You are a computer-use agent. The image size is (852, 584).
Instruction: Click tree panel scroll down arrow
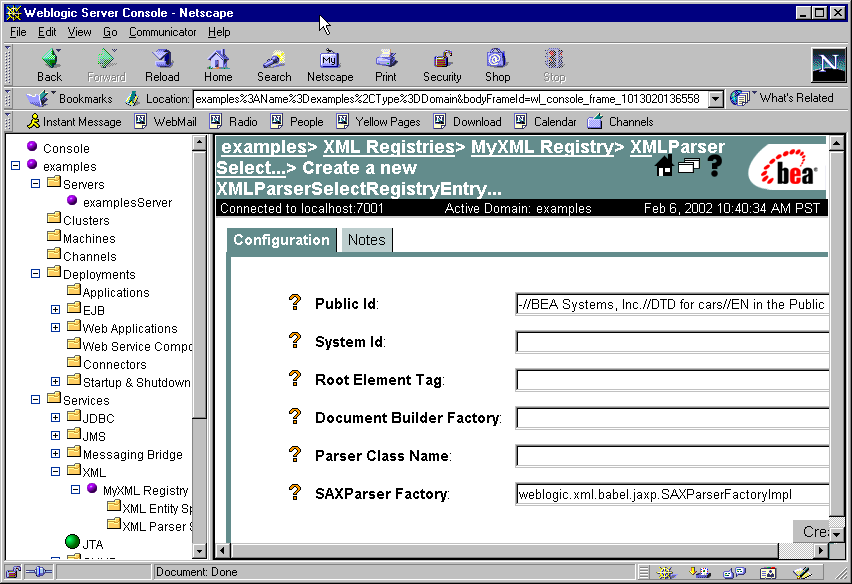[x=199, y=550]
